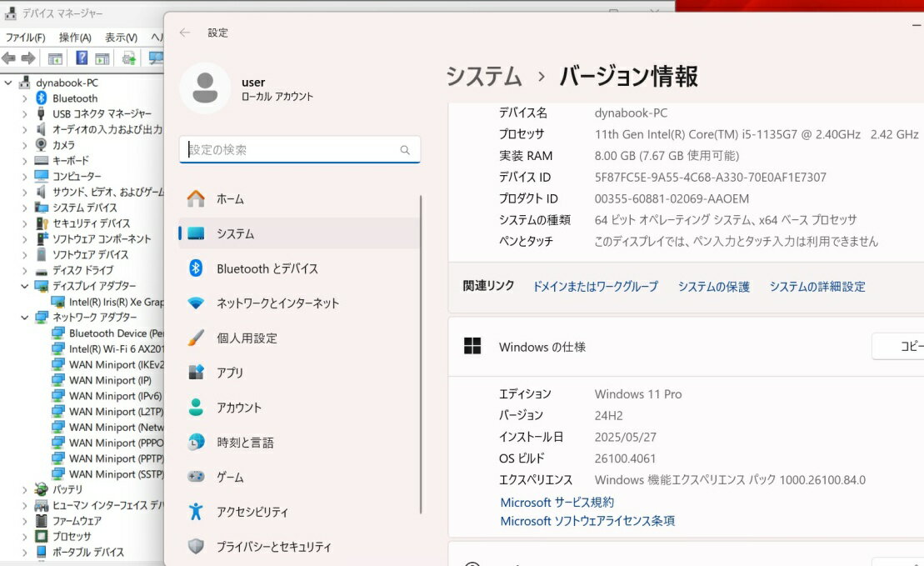
Task: Collapse the ディスプレイ アダプター node
Action: click(x=25, y=286)
